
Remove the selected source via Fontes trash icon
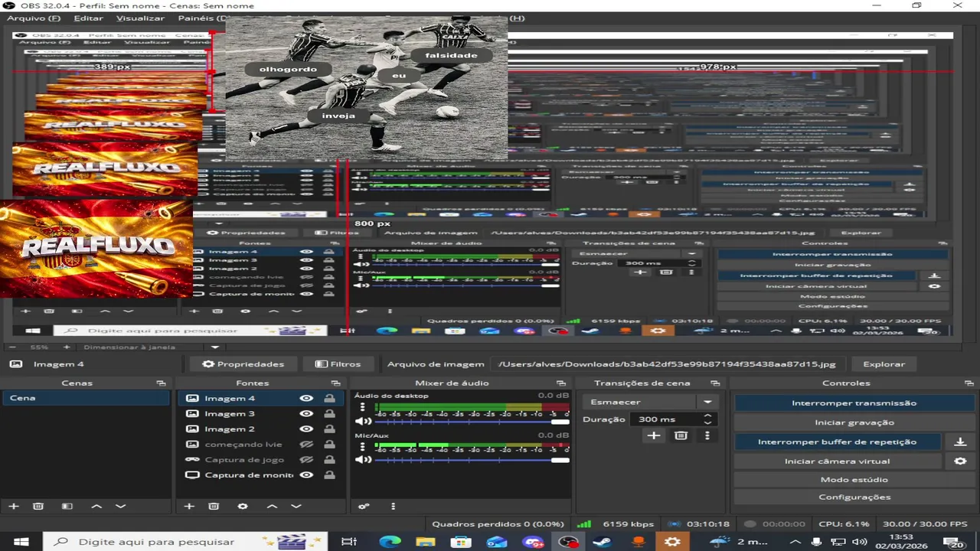214,506
